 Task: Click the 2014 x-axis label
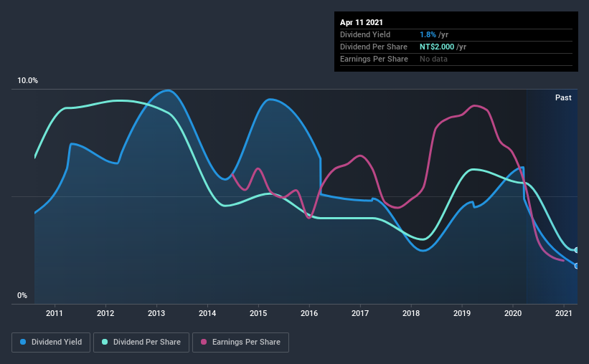[207, 313]
